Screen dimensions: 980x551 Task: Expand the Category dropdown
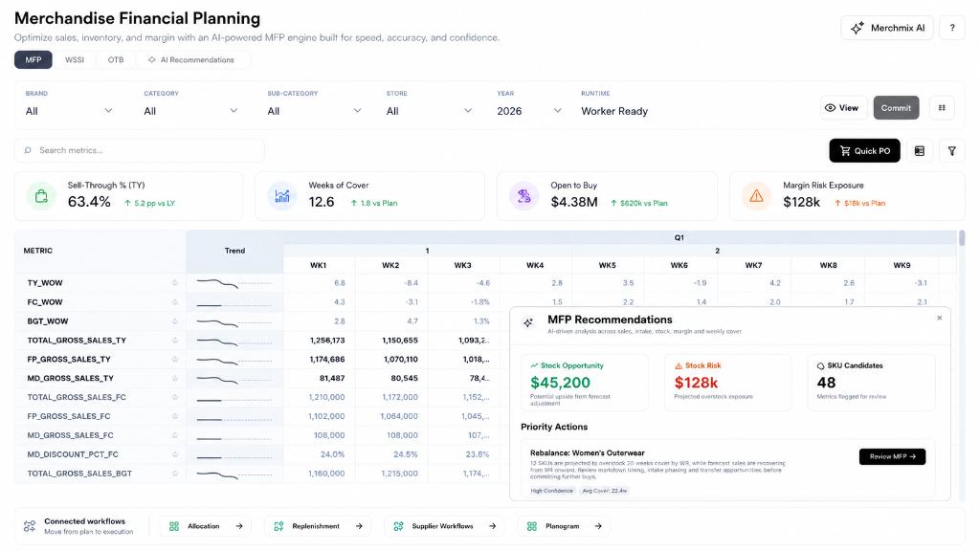pos(190,111)
